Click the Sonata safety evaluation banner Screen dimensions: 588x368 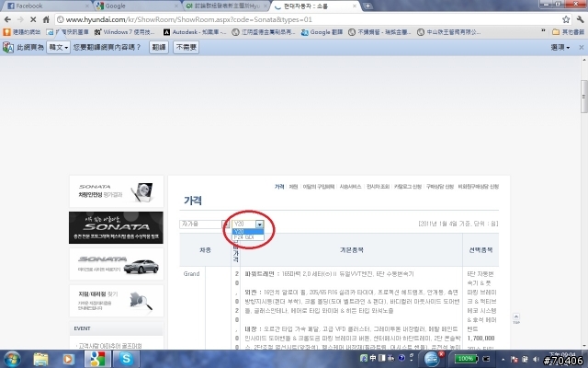pyautogui.click(x=117, y=191)
